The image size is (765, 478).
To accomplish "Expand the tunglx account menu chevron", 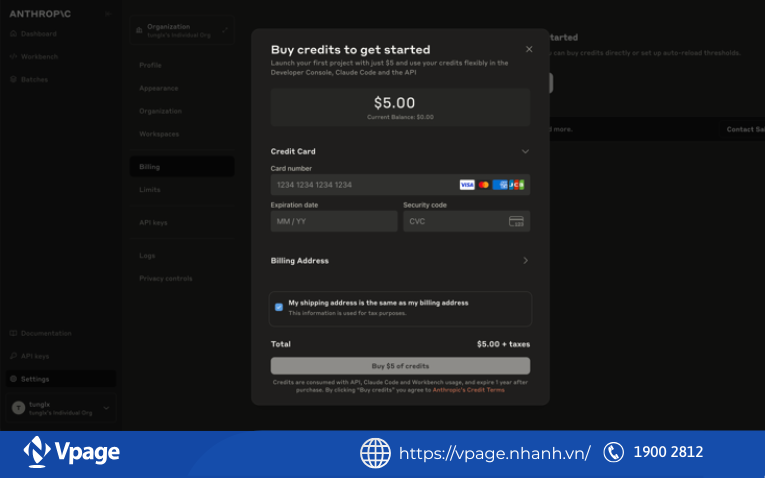I will pos(106,408).
